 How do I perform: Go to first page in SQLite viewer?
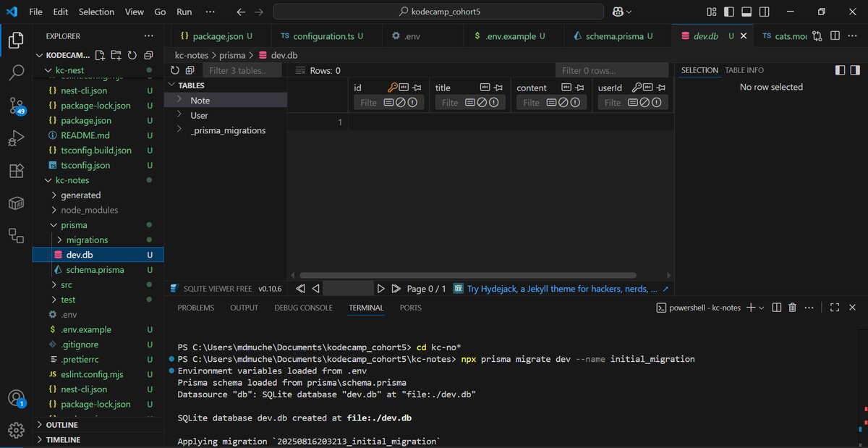(x=301, y=289)
